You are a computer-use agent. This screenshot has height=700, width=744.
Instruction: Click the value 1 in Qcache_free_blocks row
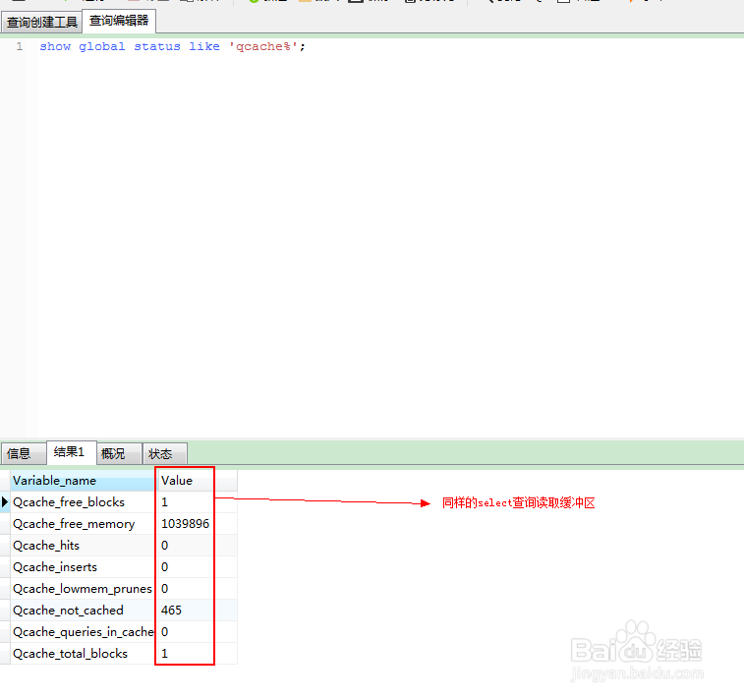pos(165,502)
